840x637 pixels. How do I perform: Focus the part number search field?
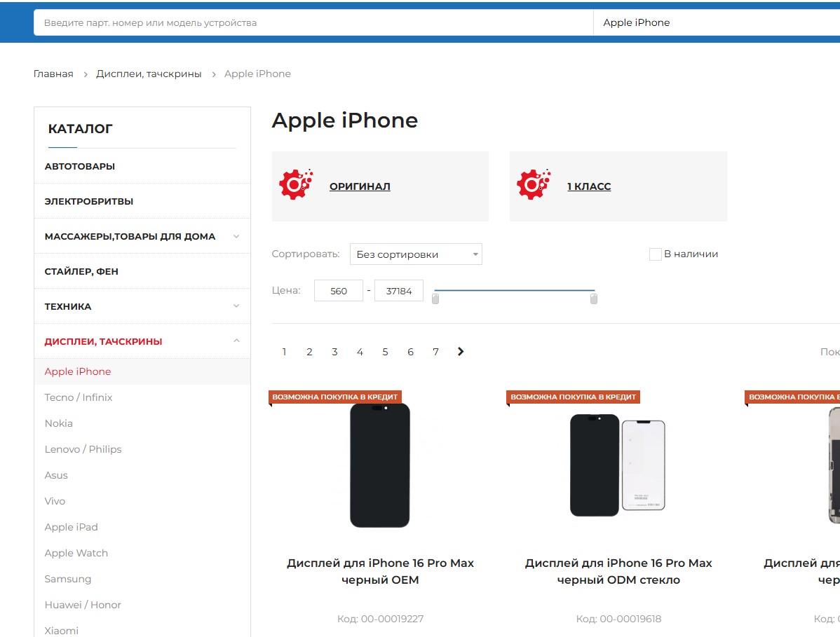click(x=313, y=23)
